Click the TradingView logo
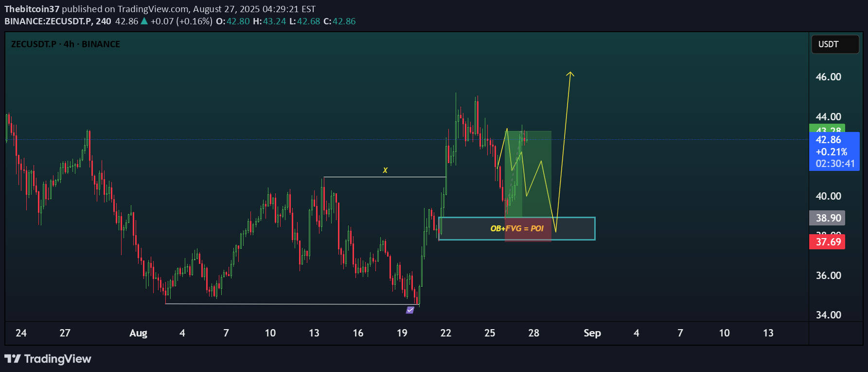Screen dimensions: 868x372 point(48,359)
